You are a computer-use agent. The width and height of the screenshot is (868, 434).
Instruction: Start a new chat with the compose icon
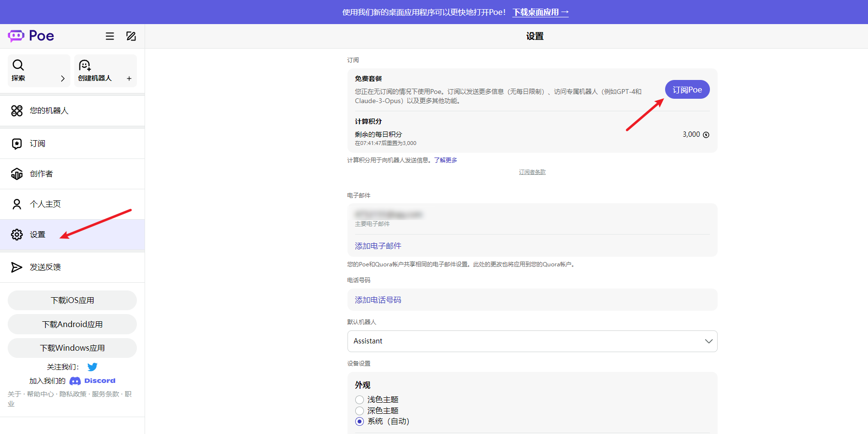tap(131, 36)
